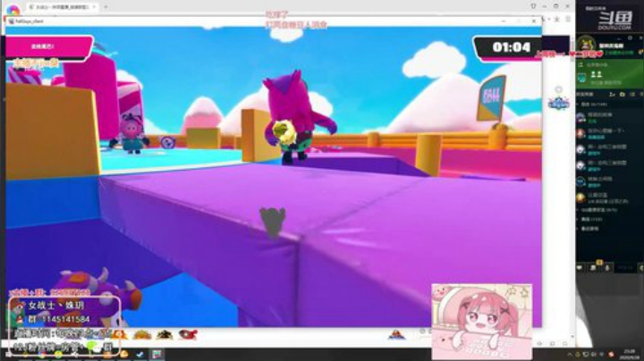Open the active green app in taskbar

click(157, 355)
